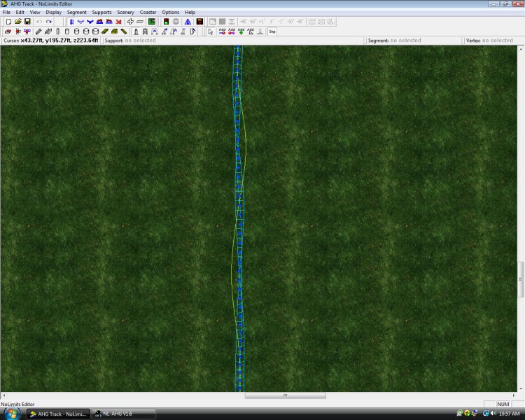
Task: Select the 0° roll button
Action: coord(272,22)
